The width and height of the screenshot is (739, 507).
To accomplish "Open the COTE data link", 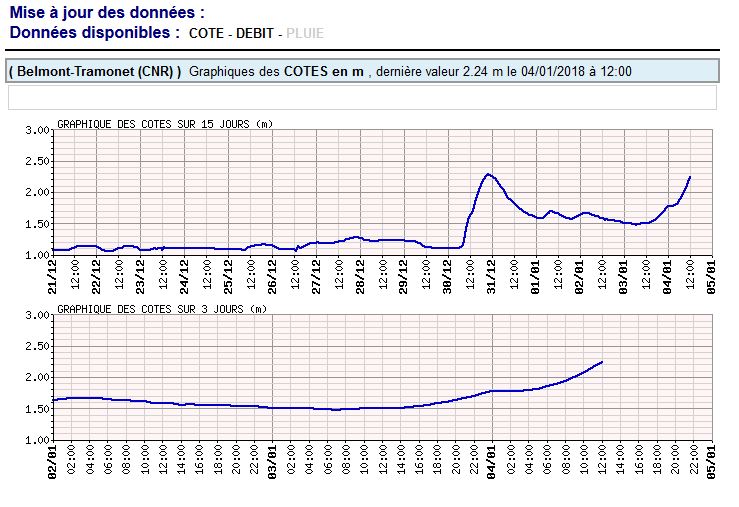I will tap(207, 33).
